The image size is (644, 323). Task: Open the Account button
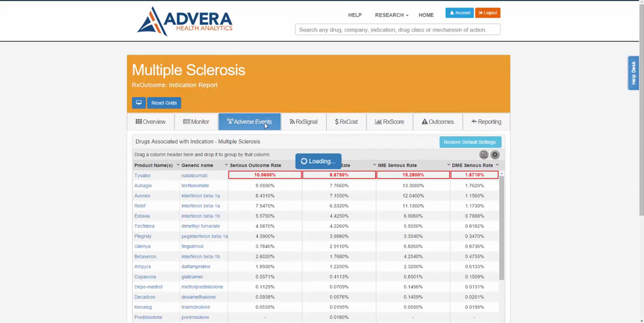click(460, 13)
